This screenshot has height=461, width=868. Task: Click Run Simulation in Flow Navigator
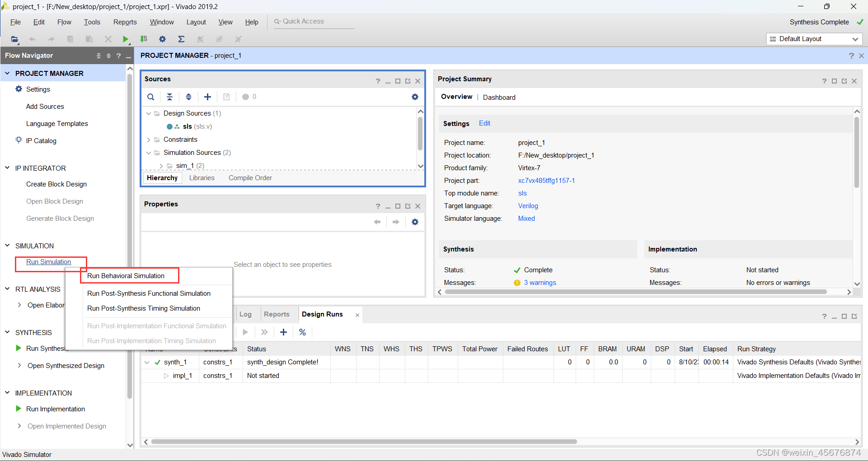(48, 262)
